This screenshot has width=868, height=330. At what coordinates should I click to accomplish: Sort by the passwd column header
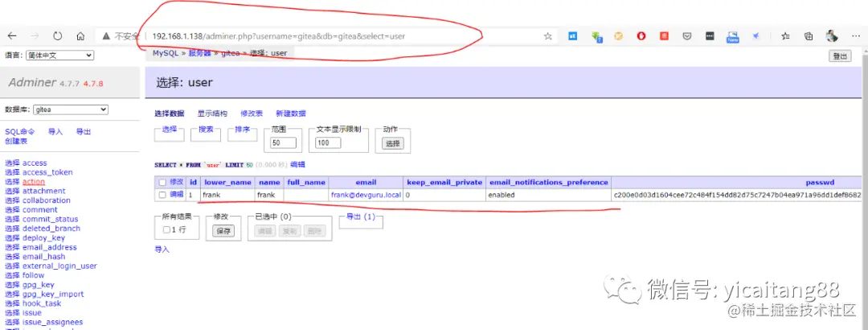(821, 183)
